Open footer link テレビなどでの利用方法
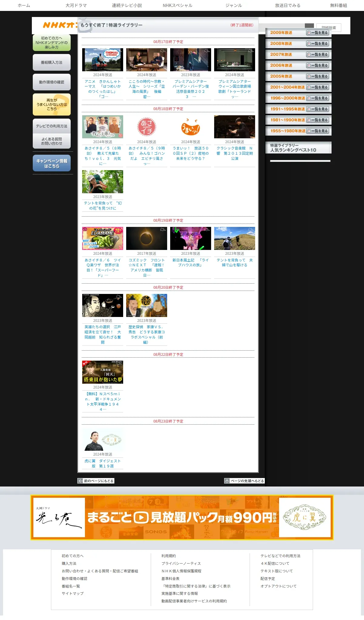364x620 pixels. pos(280,556)
